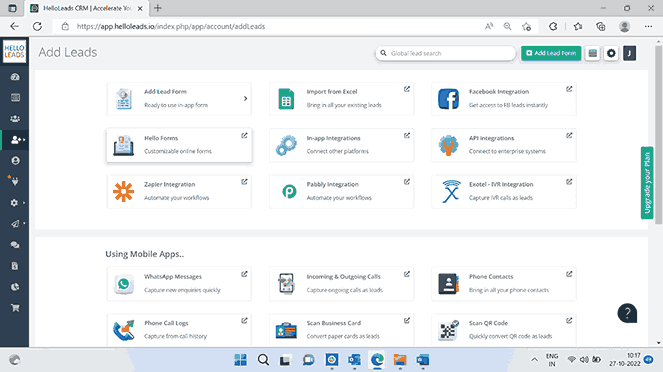Image resolution: width=663 pixels, height=372 pixels.
Task: Click the Add Lead Form button
Action: (x=551, y=53)
